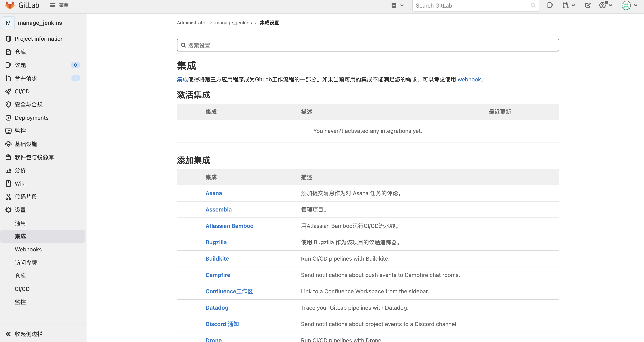Collapse sidebar using double-chevron icon
Screen dimensions: 644x342
point(8,334)
